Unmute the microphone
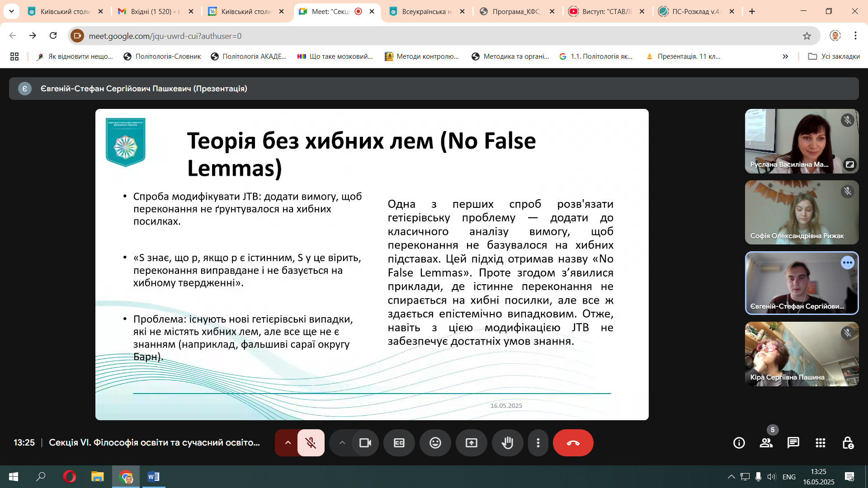Image resolution: width=868 pixels, height=488 pixels. coord(311,443)
